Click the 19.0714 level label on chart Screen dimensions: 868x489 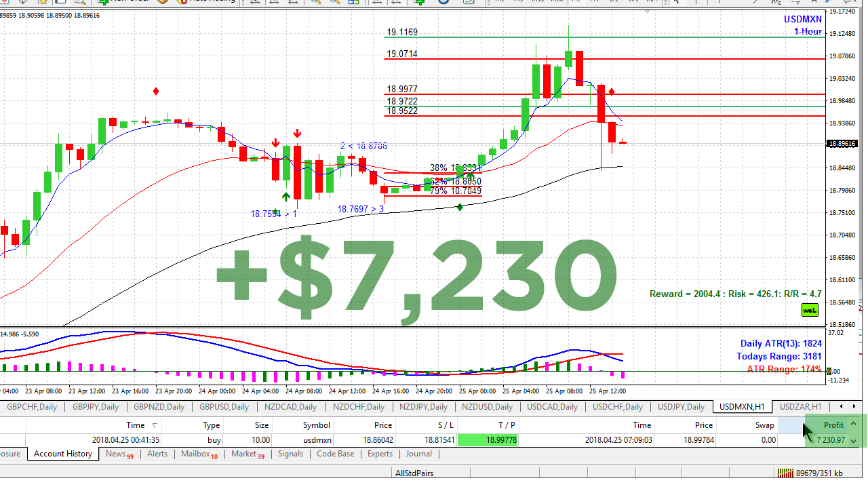402,54
